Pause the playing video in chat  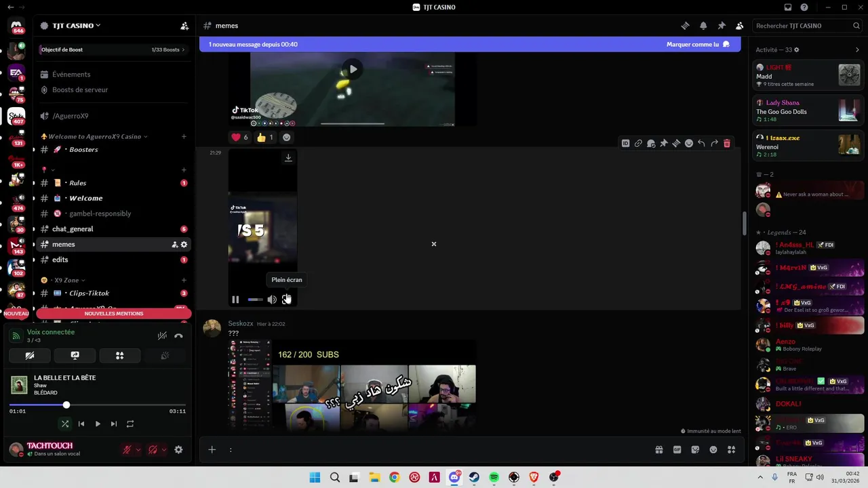[235, 300]
